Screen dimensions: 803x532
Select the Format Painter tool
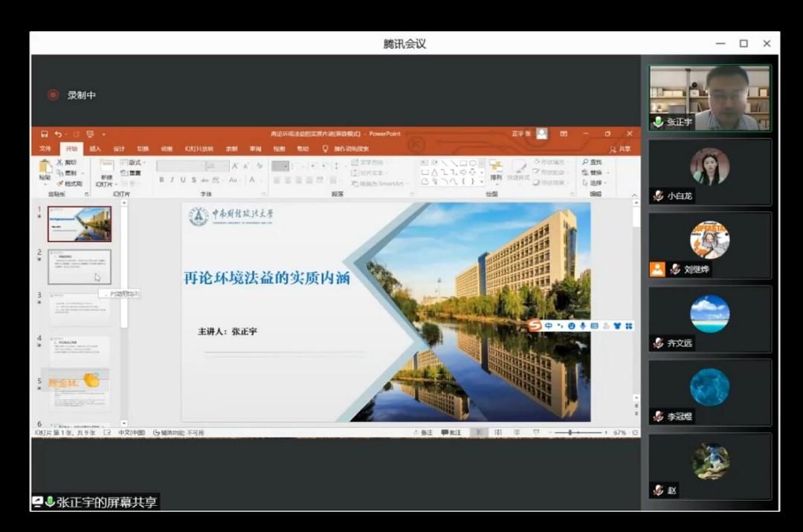pos(69,184)
